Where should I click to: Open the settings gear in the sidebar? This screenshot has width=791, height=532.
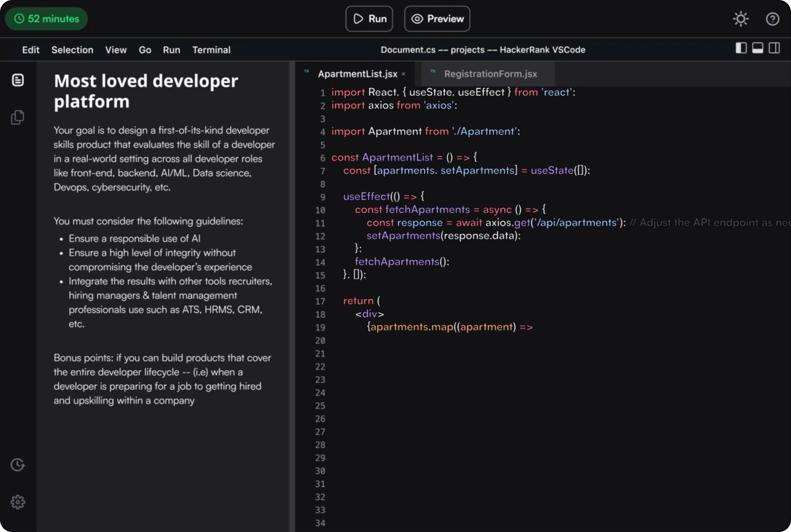coord(17,502)
